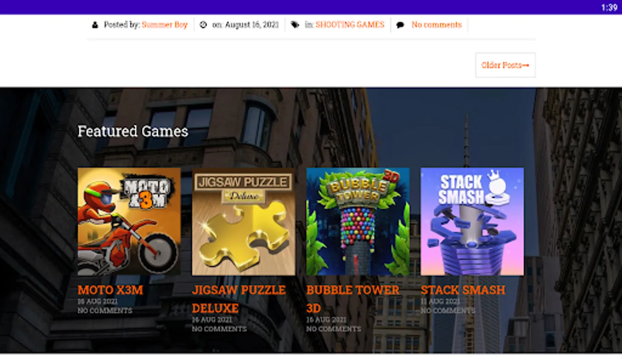The image size is (622, 364).
Task: Click the comment speech bubble icon
Action: (x=400, y=25)
